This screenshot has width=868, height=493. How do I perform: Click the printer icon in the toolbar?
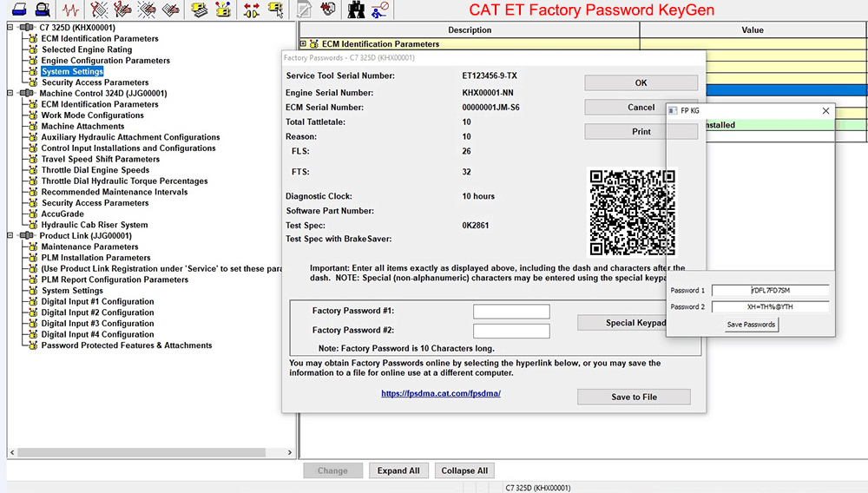pyautogui.click(x=19, y=9)
